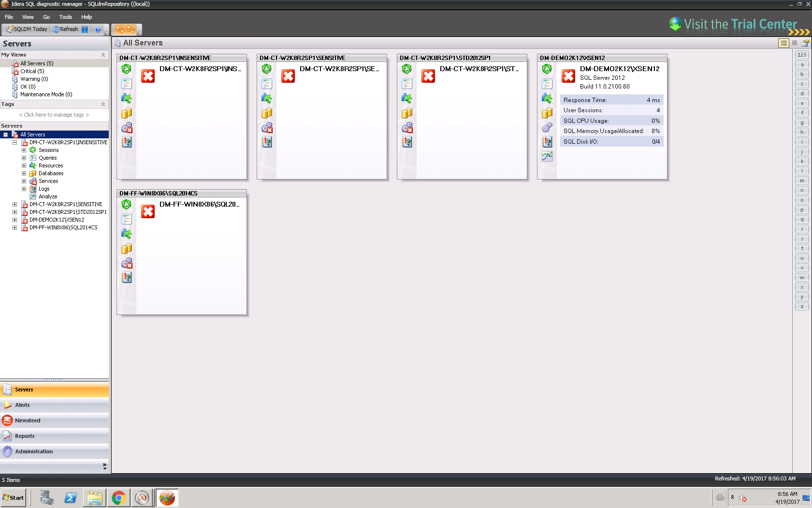Screen dimensions: 812x508
Task: Open Logs icon on the SQL2014CS server card
Action: tap(127, 278)
